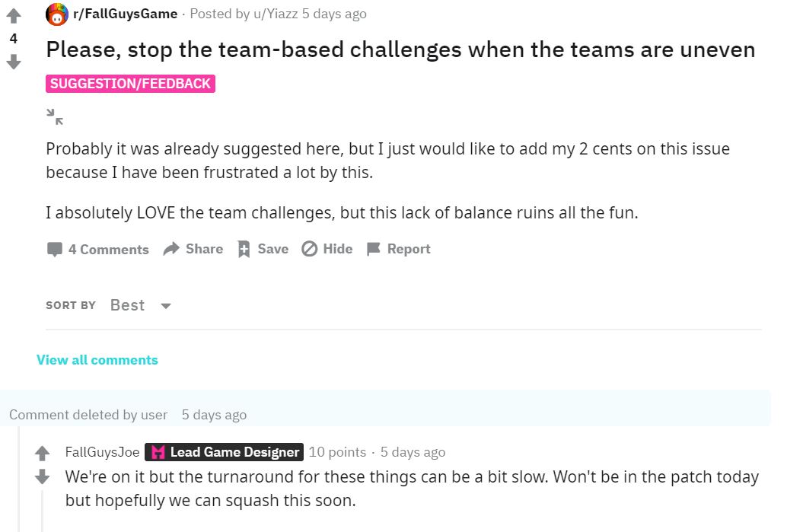
Task: Expand sort options using the caret arrow
Action: click(x=166, y=306)
